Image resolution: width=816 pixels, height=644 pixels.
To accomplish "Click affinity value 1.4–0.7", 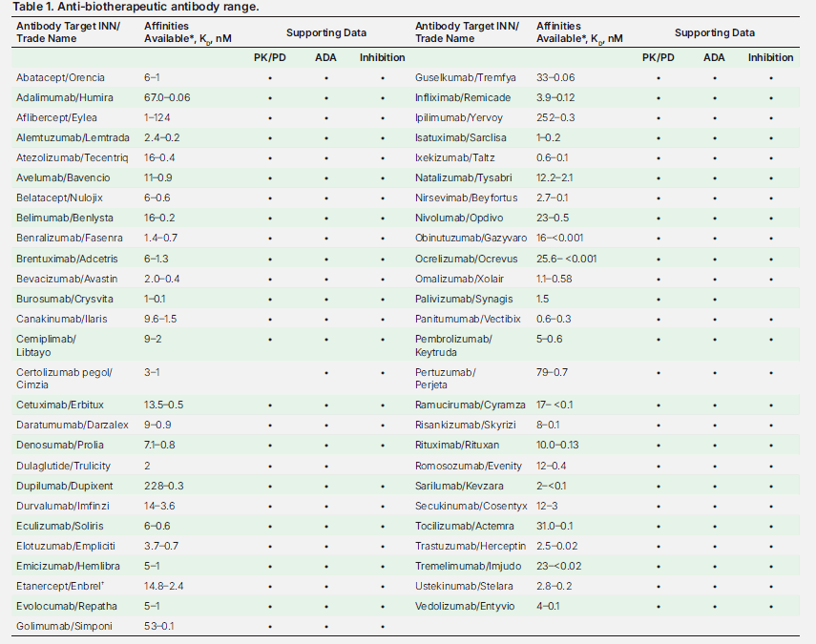I will pyautogui.click(x=160, y=238).
